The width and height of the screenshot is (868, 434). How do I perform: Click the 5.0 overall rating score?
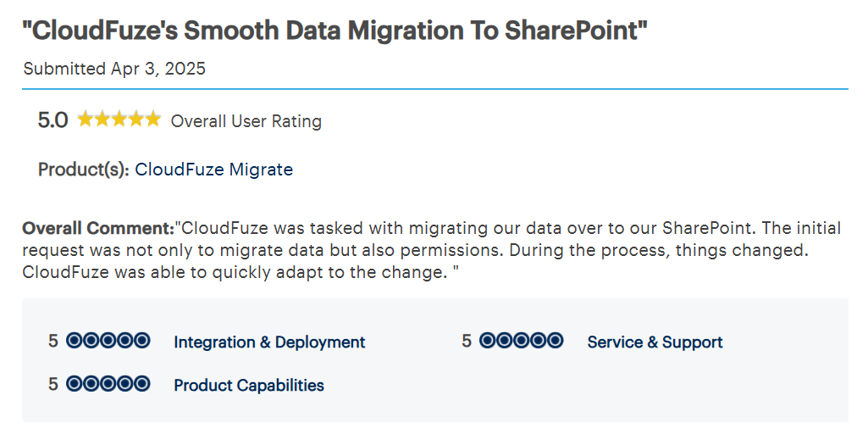point(53,120)
